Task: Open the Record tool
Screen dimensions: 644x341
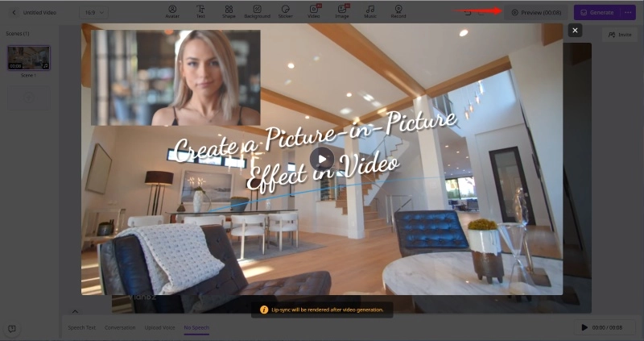Action: tap(398, 11)
